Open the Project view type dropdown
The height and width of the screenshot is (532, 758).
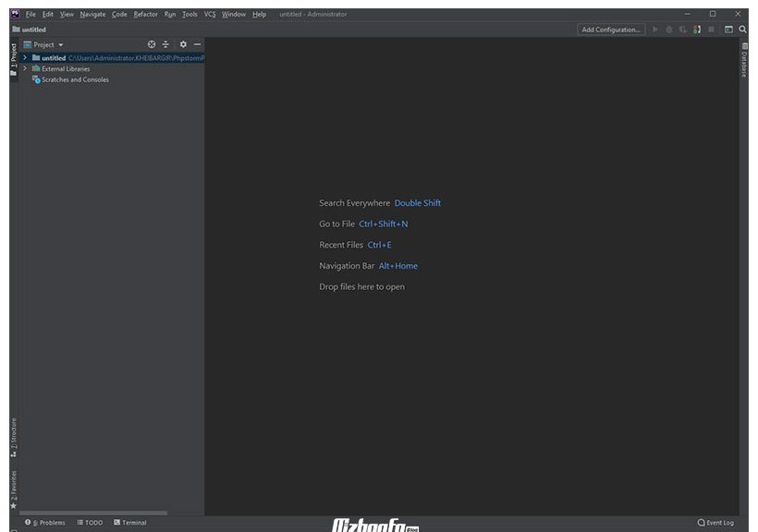pos(44,44)
